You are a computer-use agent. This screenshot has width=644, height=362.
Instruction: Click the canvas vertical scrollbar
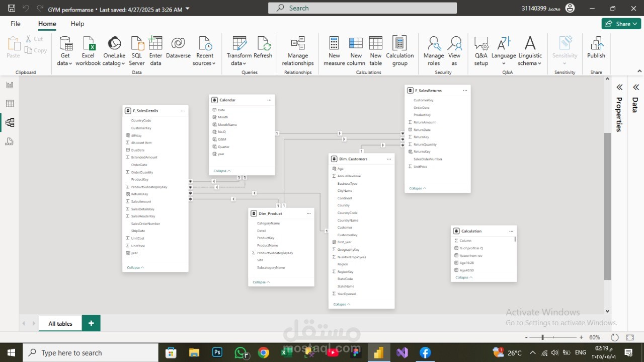607,206
